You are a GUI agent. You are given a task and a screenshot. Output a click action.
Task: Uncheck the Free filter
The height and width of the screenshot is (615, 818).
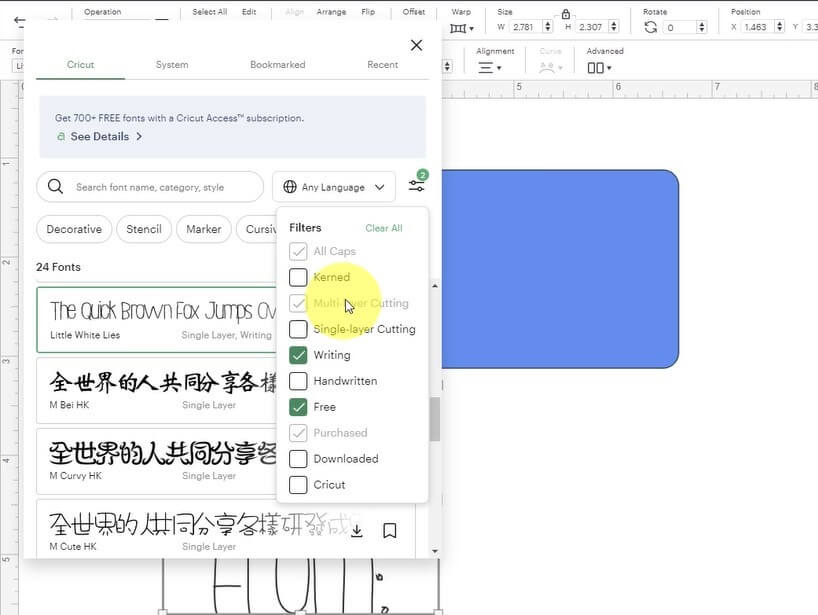click(x=298, y=407)
